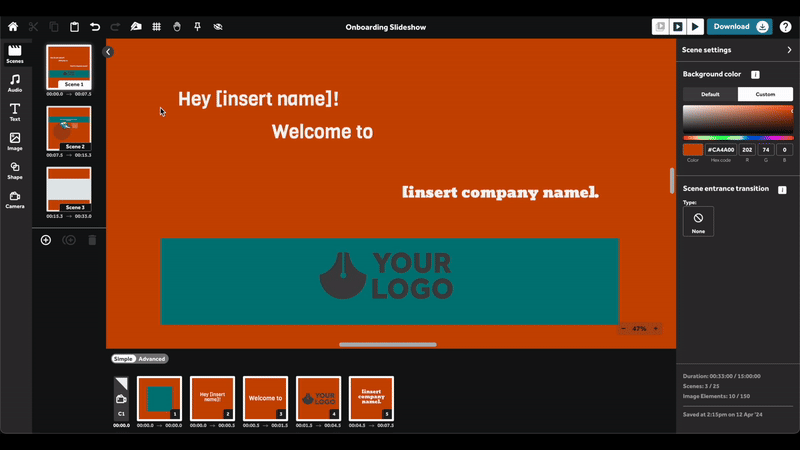The image size is (800, 450).
Task: Open the Shape panel
Action: pyautogui.click(x=15, y=170)
